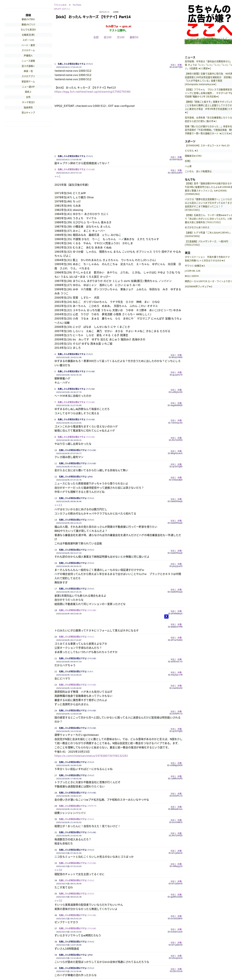Open the 芸スポ速報+ board
232x980 pixels.
[28, 66]
